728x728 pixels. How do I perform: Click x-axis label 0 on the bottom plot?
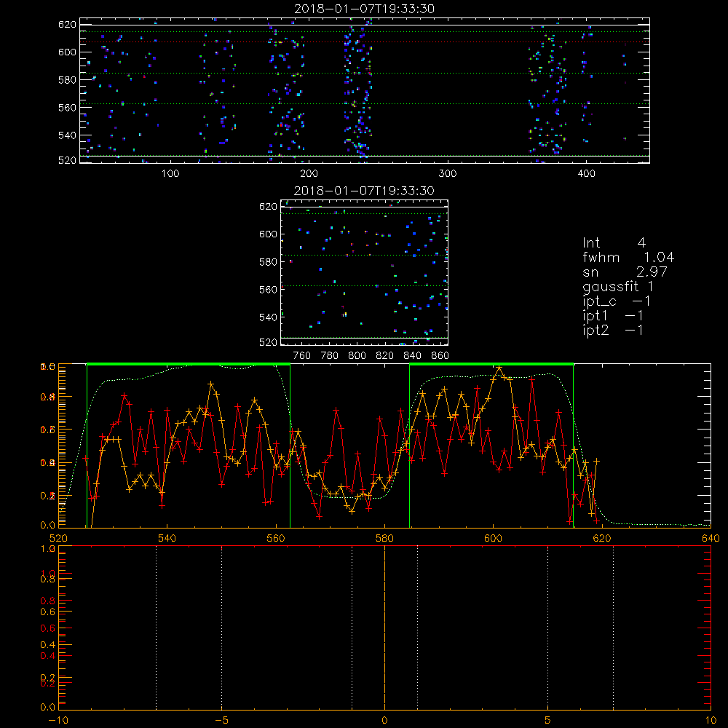click(384, 721)
